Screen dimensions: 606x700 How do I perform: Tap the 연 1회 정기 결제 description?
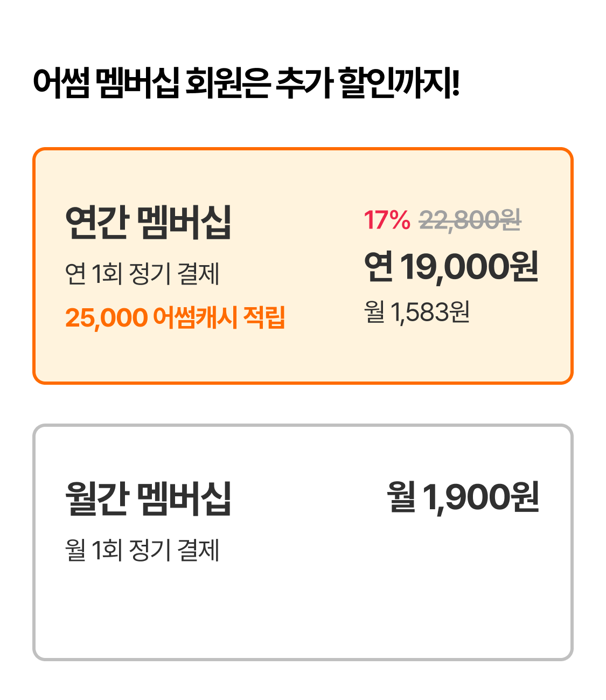(142, 273)
